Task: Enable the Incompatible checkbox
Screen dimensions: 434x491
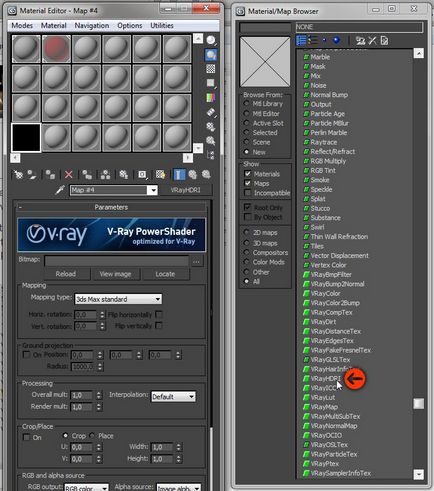Action: [x=248, y=193]
